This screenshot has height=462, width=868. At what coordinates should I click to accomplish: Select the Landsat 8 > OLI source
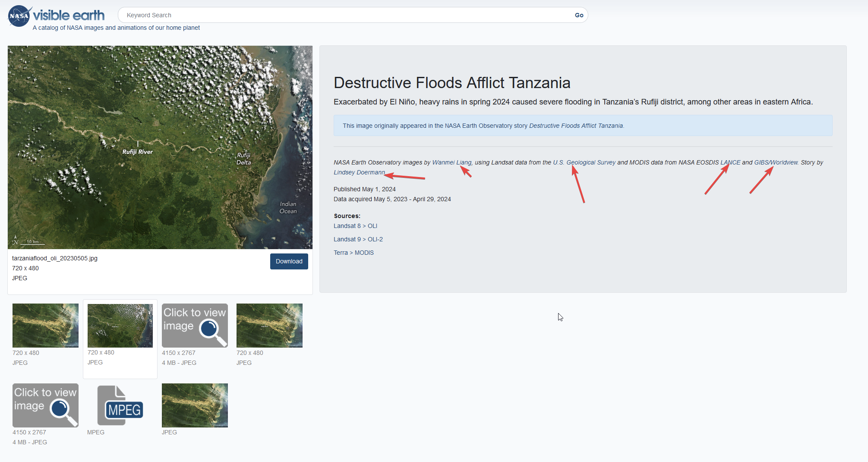point(355,226)
